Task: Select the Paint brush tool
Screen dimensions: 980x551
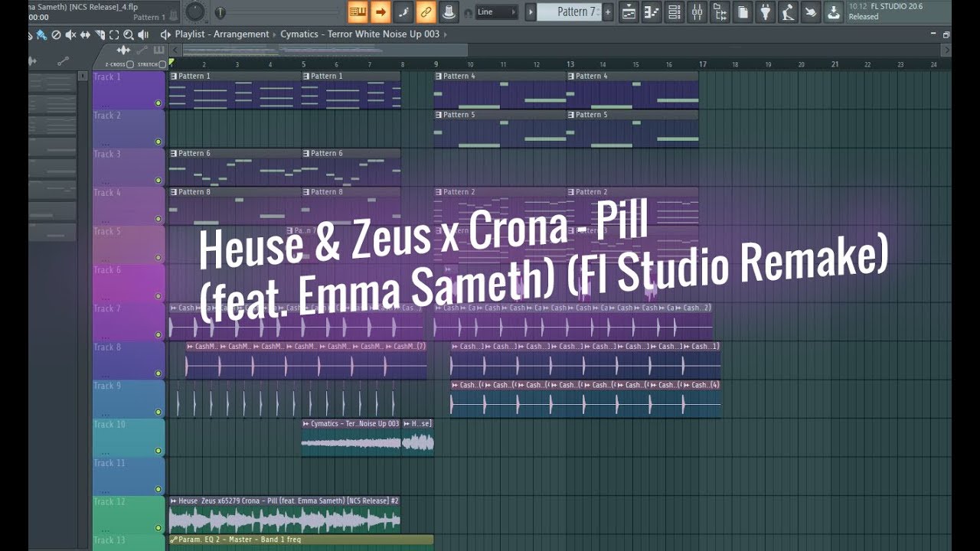Action: click(x=41, y=34)
